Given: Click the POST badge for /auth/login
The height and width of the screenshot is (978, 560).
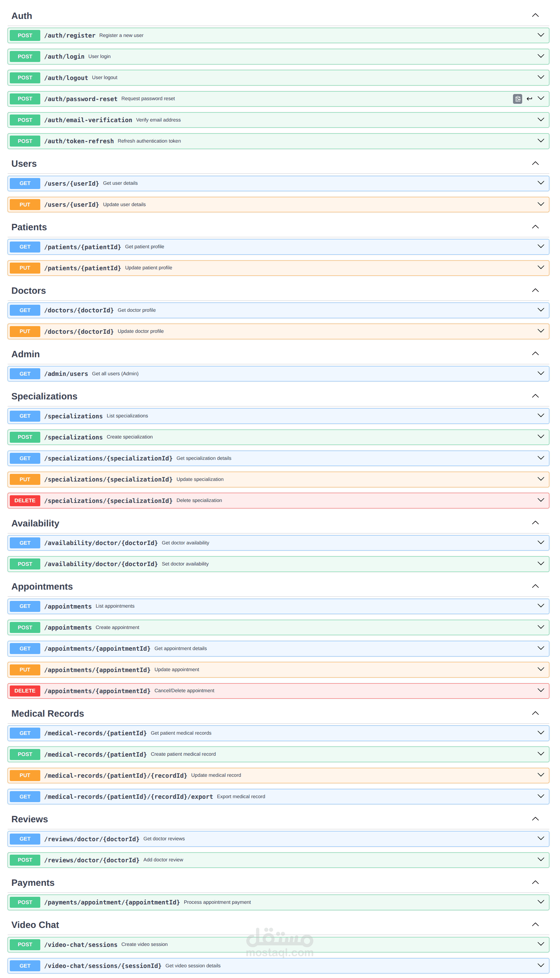Looking at the screenshot, I should (x=25, y=56).
